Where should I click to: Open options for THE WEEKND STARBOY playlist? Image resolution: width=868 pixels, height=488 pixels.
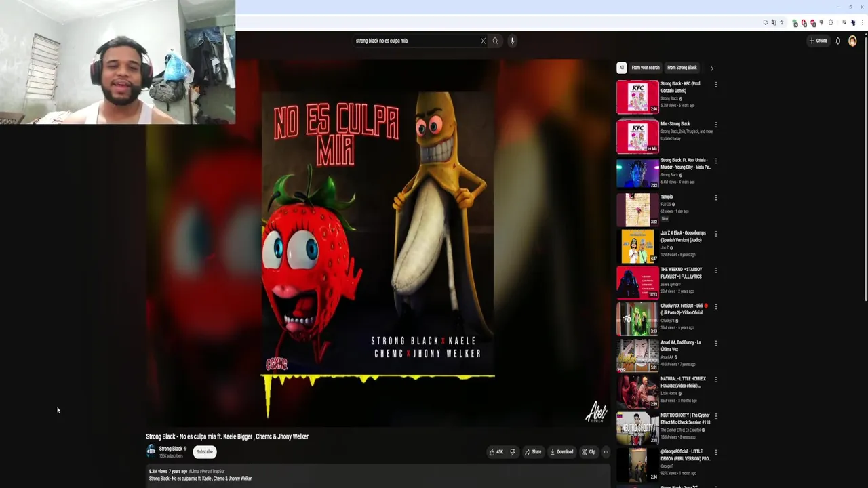tap(715, 270)
